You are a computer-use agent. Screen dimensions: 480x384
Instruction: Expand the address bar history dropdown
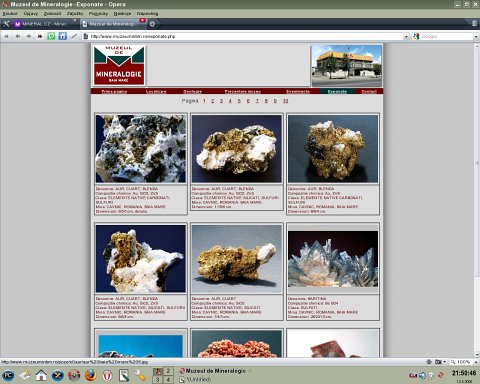coord(406,36)
